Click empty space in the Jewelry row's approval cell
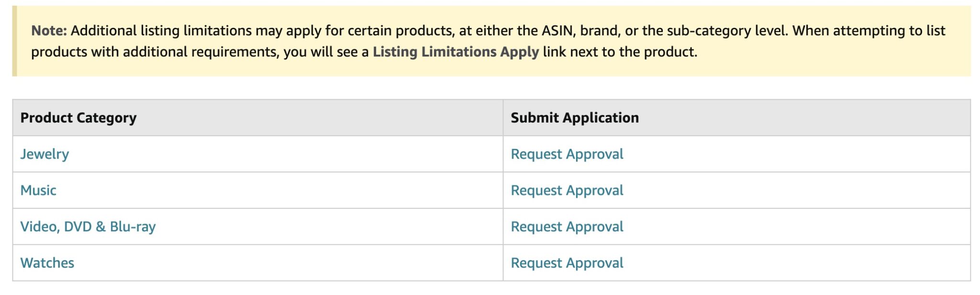The height and width of the screenshot is (295, 980). pyautogui.click(x=794, y=154)
